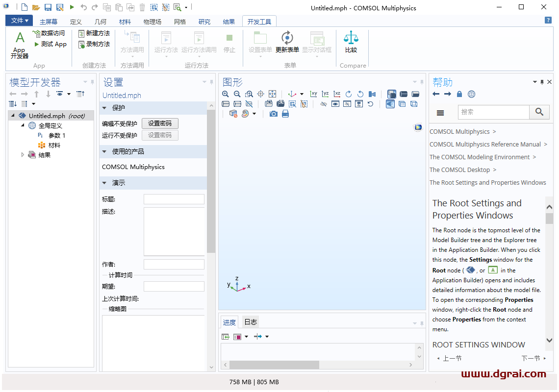Open a file with the folder icon

(36, 7)
